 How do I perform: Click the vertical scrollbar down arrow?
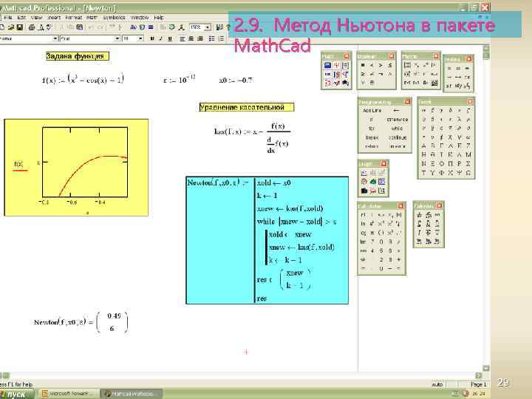point(486,368)
